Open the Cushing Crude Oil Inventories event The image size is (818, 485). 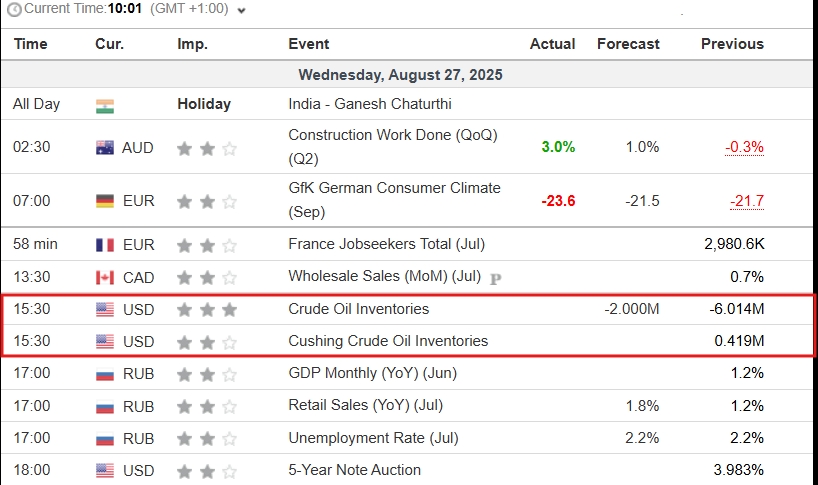[x=388, y=341]
